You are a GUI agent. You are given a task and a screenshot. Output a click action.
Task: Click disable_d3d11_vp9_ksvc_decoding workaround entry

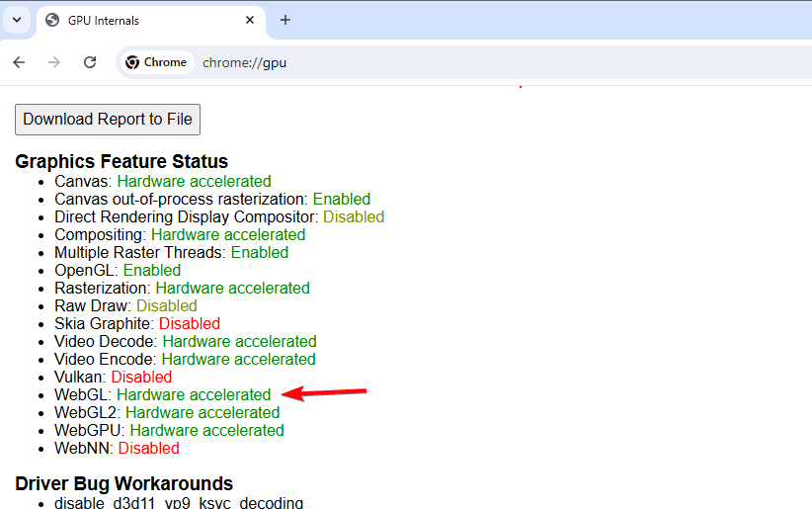point(179,503)
